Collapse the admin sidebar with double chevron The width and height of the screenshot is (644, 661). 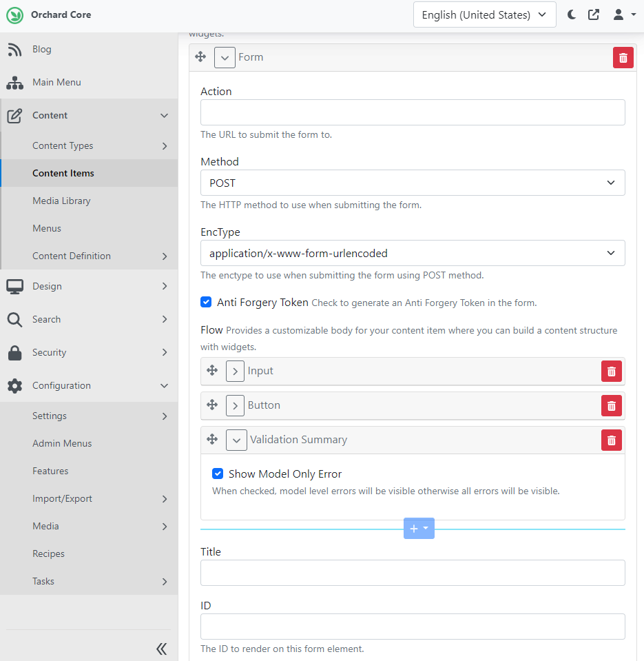coord(162,649)
